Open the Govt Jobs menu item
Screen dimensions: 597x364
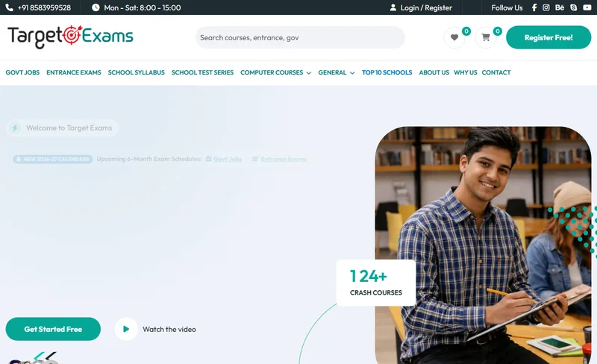point(22,72)
